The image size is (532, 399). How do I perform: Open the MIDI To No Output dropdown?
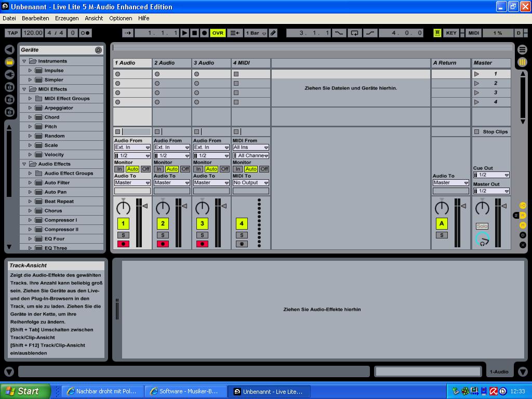pos(251,182)
